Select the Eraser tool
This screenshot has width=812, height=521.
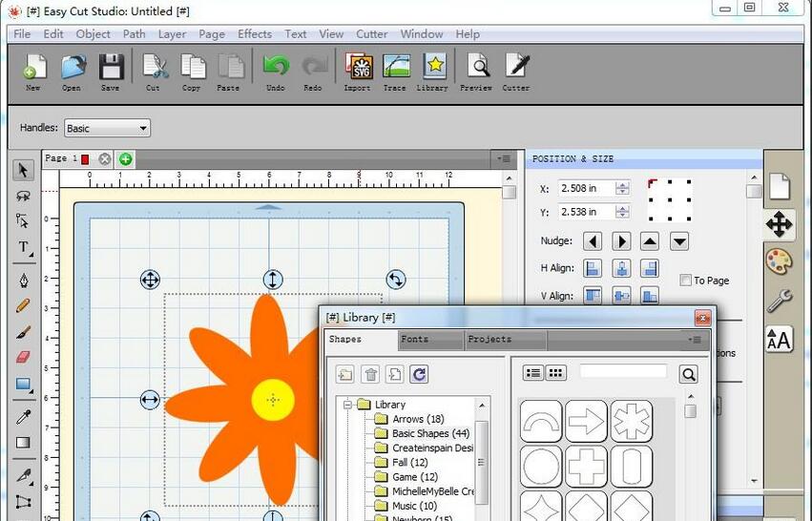(23, 357)
